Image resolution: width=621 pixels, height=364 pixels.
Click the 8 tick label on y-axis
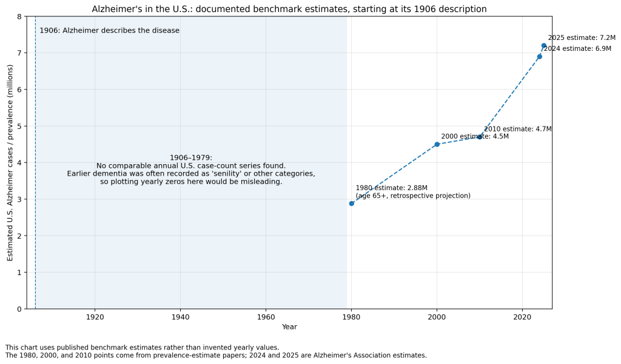(x=19, y=16)
